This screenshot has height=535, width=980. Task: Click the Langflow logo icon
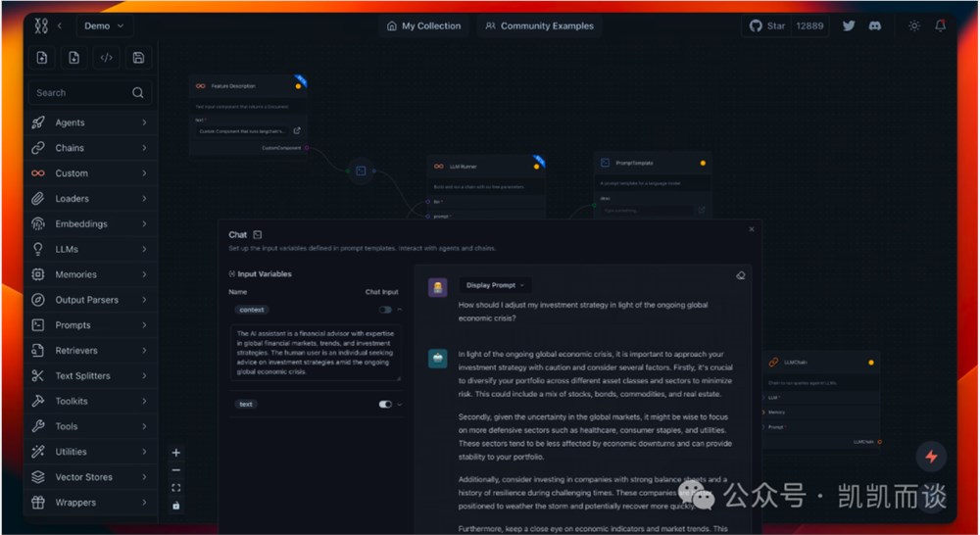41,25
